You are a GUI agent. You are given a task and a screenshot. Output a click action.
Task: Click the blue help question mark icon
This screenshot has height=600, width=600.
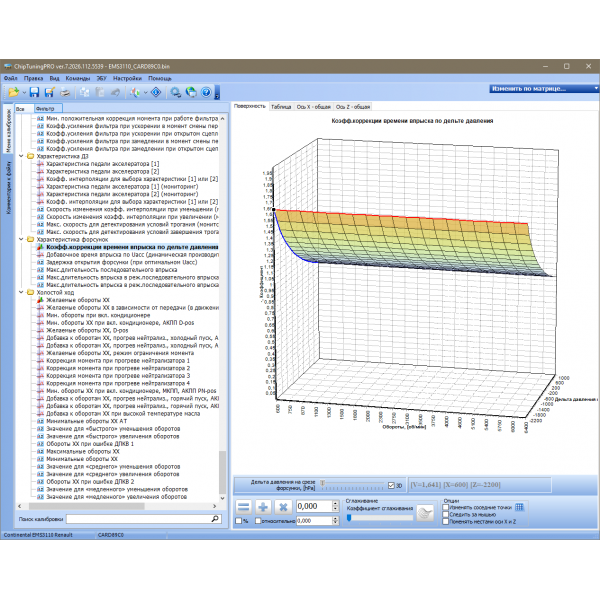[207, 92]
